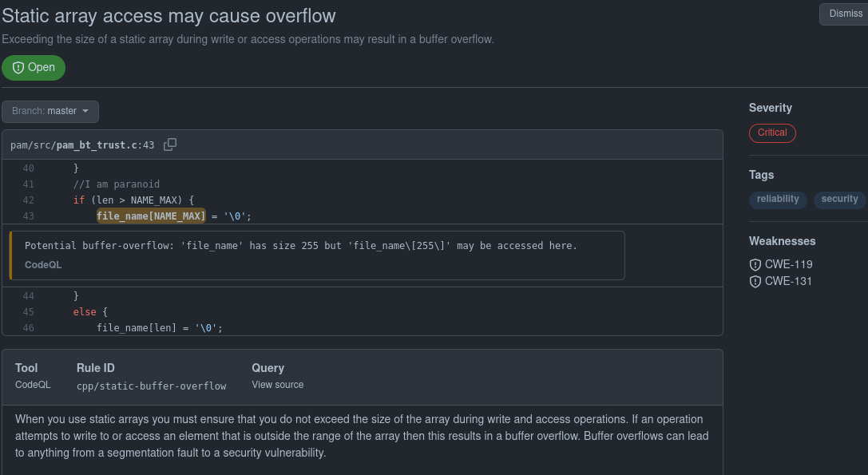The height and width of the screenshot is (475, 868).
Task: Follow the CWE-131 weakness link
Action: click(x=788, y=281)
